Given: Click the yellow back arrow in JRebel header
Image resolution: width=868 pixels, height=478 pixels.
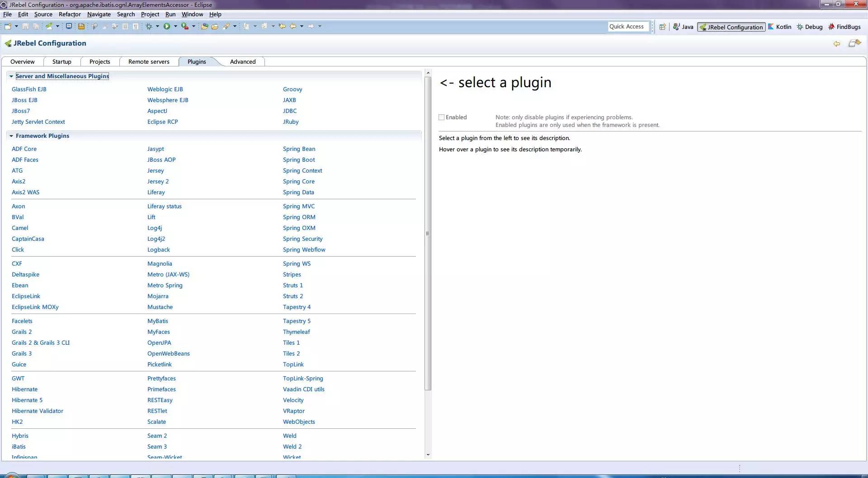Looking at the screenshot, I should [x=837, y=43].
